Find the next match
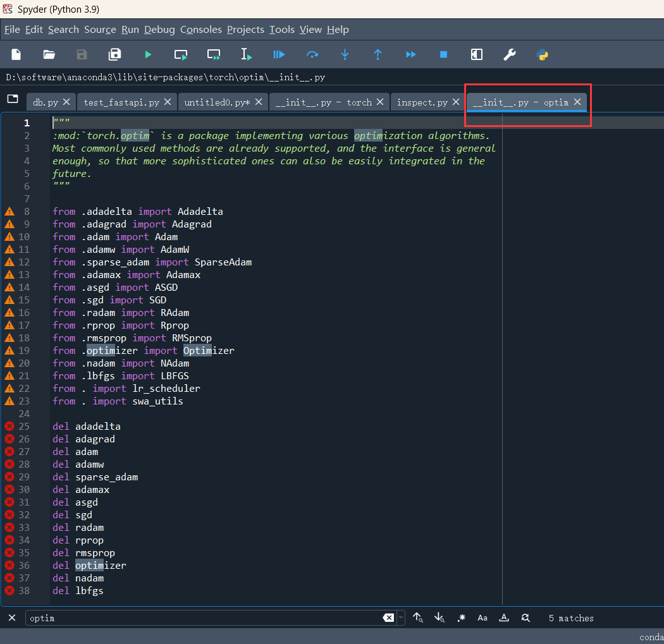This screenshot has height=644, width=664. (x=440, y=617)
